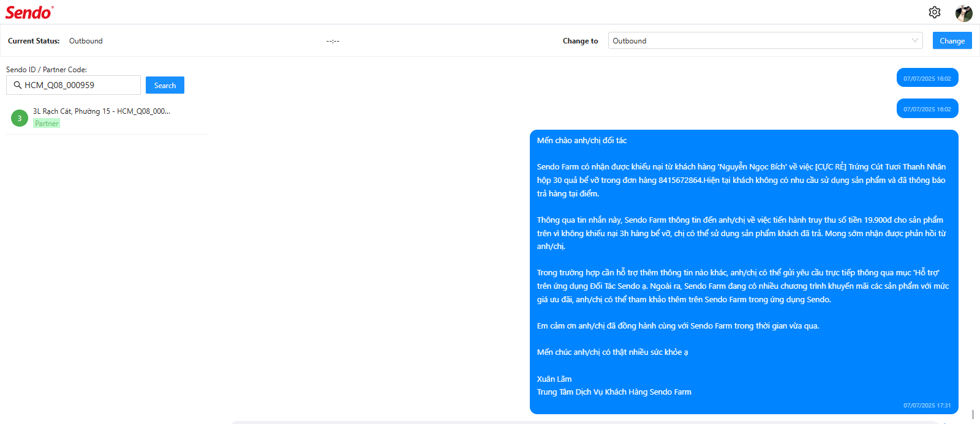Click the Current Status Outbound value
980x424 pixels.
coord(86,41)
